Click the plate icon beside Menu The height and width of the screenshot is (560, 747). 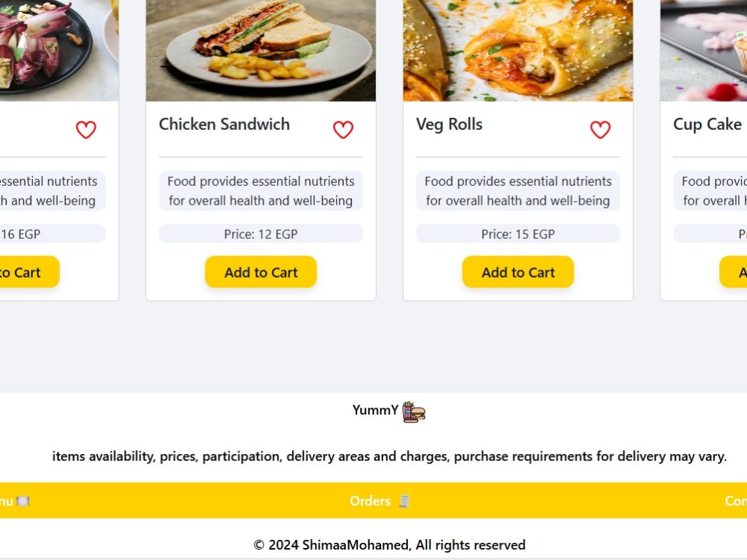pyautogui.click(x=23, y=501)
